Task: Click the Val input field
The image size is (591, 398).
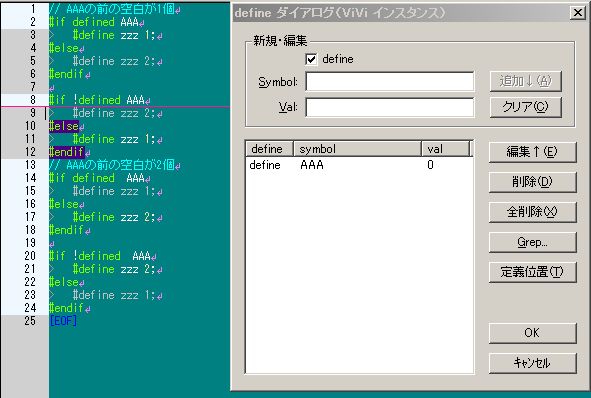Action: 389,107
